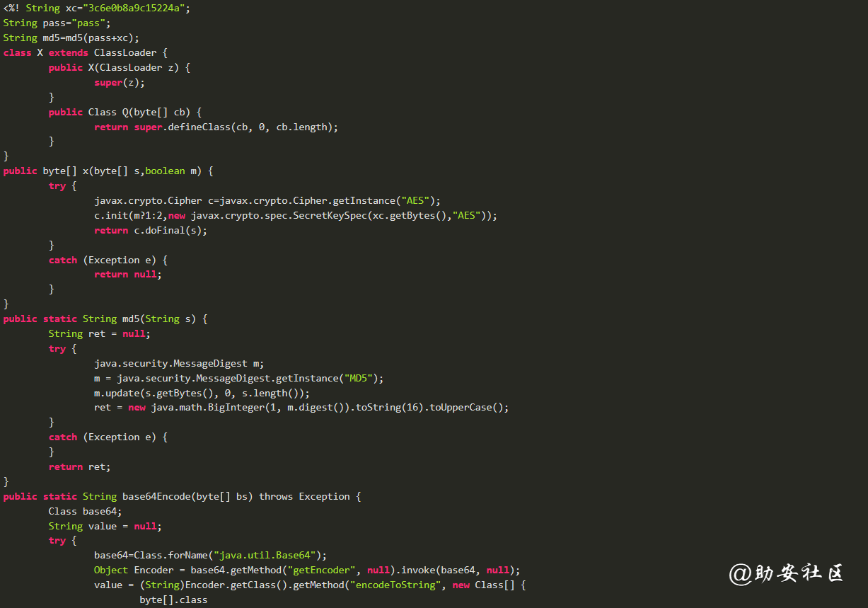
Task: Click the constructor line public X(ClassLoader z)
Action: (120, 67)
